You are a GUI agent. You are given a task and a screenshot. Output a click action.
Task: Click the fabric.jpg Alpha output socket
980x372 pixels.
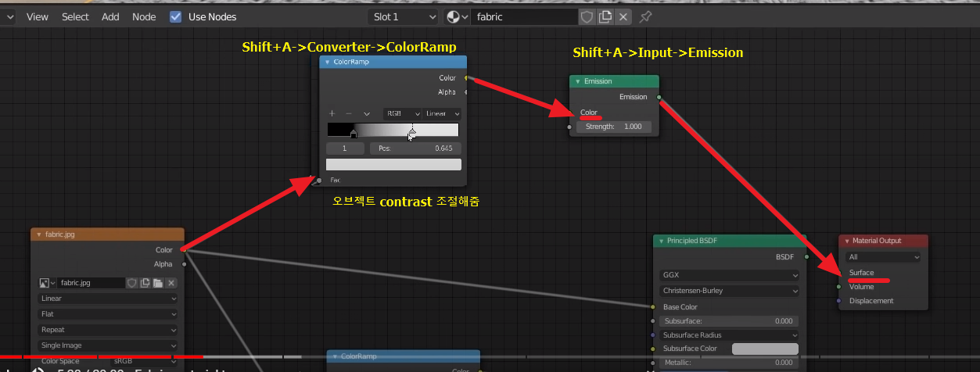[185, 264]
